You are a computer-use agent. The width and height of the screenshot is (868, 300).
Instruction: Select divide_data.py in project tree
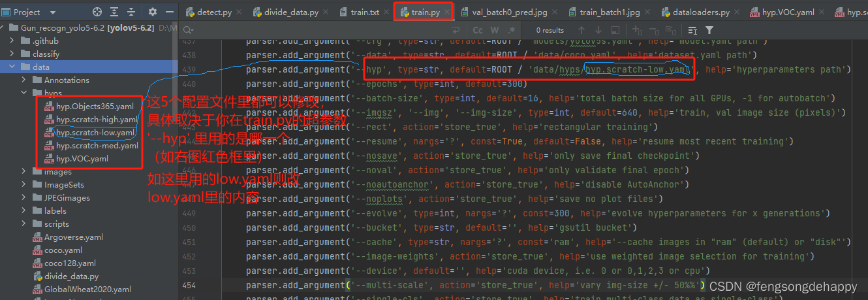coord(65,276)
